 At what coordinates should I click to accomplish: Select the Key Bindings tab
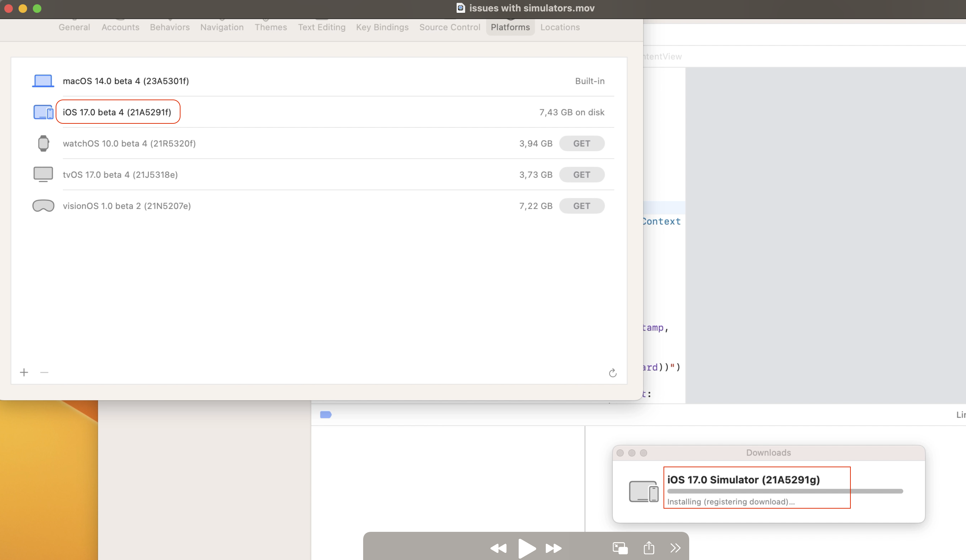point(382,27)
